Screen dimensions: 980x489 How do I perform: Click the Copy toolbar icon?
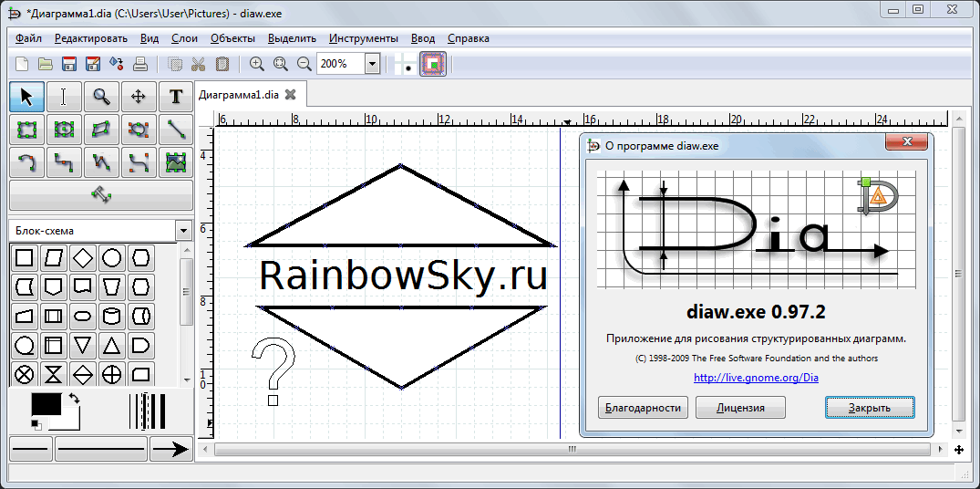[176, 64]
